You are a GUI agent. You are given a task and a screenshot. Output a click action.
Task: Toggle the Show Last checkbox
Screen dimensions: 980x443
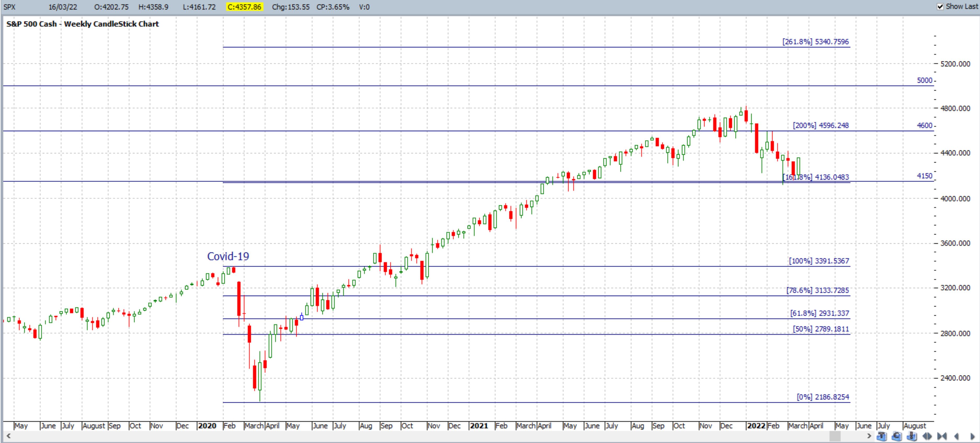941,7
